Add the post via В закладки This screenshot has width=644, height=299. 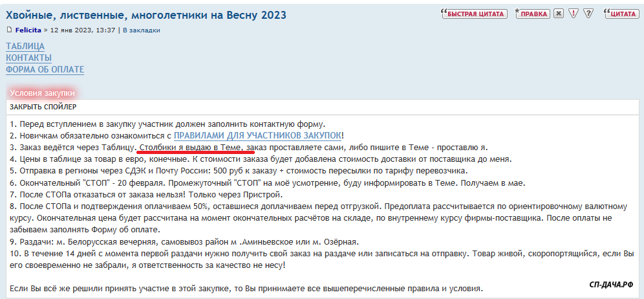pos(142,30)
